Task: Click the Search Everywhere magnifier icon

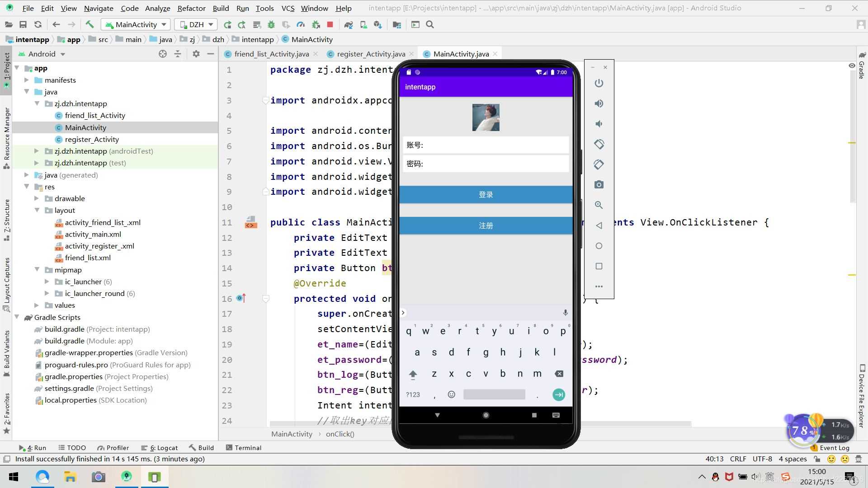Action: 430,24
